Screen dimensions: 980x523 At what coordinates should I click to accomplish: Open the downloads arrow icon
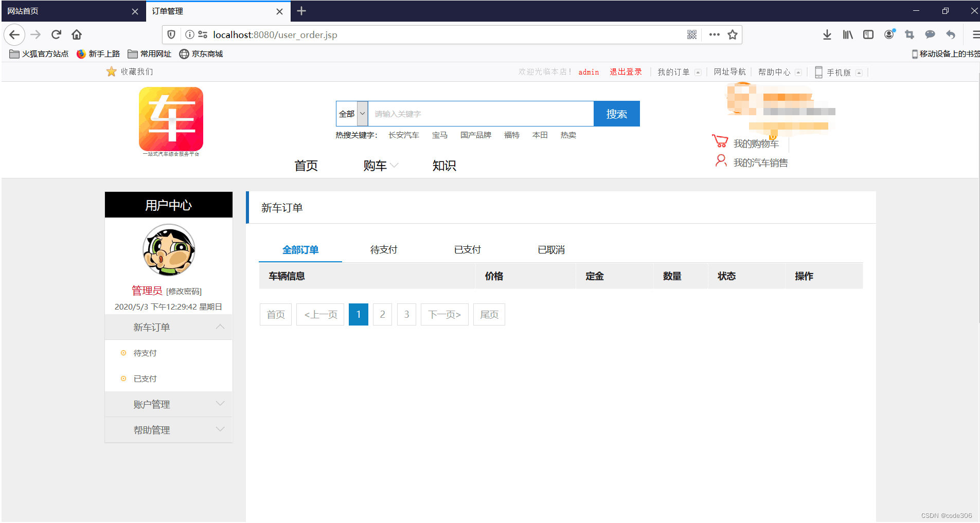pos(827,34)
